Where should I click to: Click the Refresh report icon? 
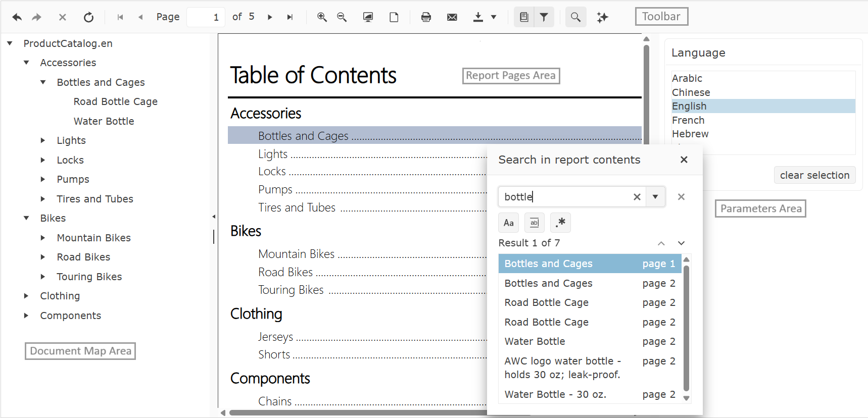click(x=88, y=17)
